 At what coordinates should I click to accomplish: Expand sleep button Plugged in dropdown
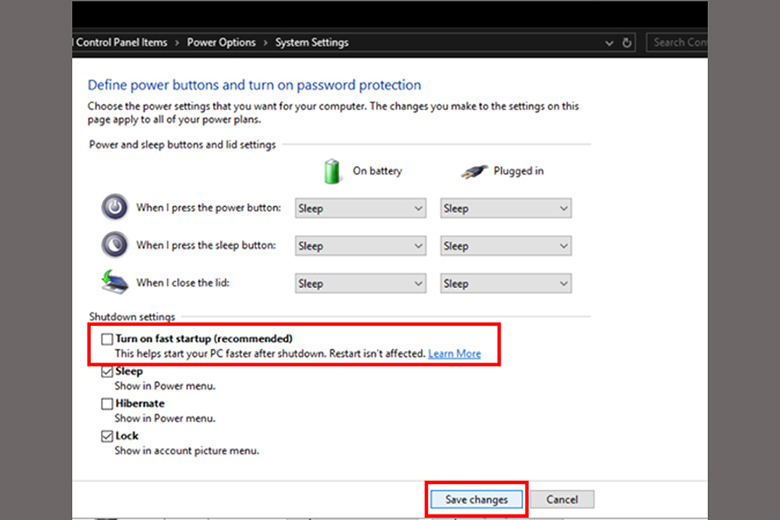point(506,246)
